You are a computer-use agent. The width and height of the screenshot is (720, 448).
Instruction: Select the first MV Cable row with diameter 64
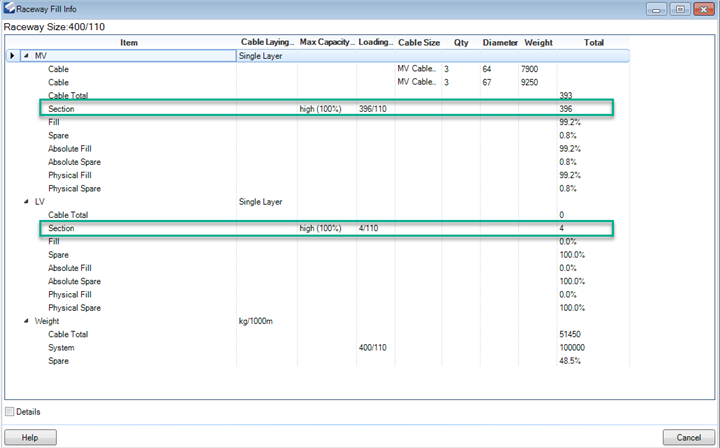coord(300,69)
